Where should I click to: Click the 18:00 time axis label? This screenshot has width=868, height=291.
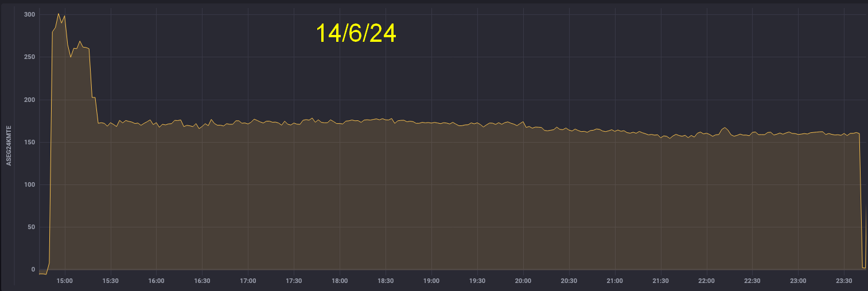pyautogui.click(x=340, y=281)
